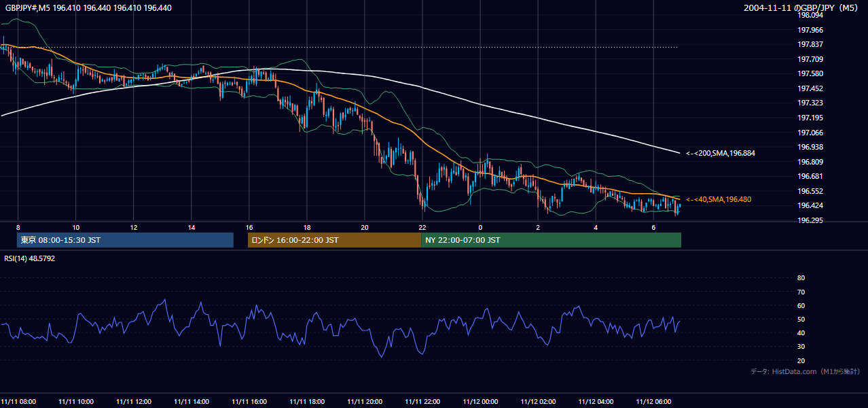Select the 197.323 price axis value
The image size is (868, 408).
[x=810, y=103]
